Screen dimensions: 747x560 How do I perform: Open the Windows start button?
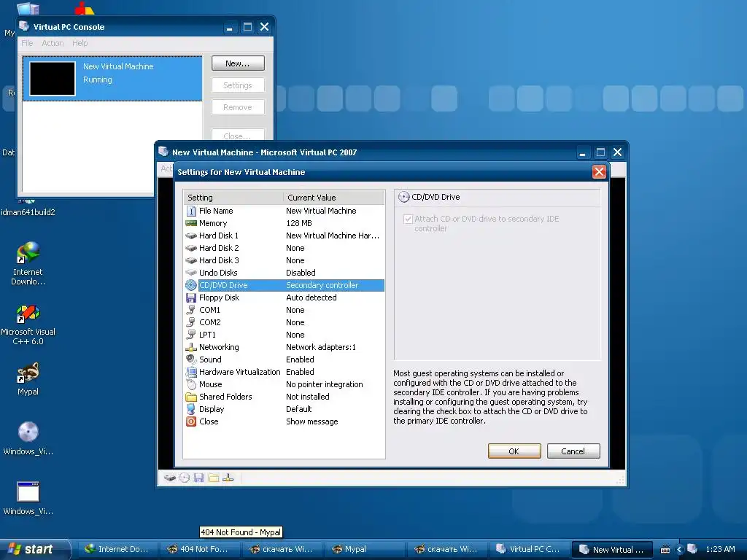(x=34, y=549)
